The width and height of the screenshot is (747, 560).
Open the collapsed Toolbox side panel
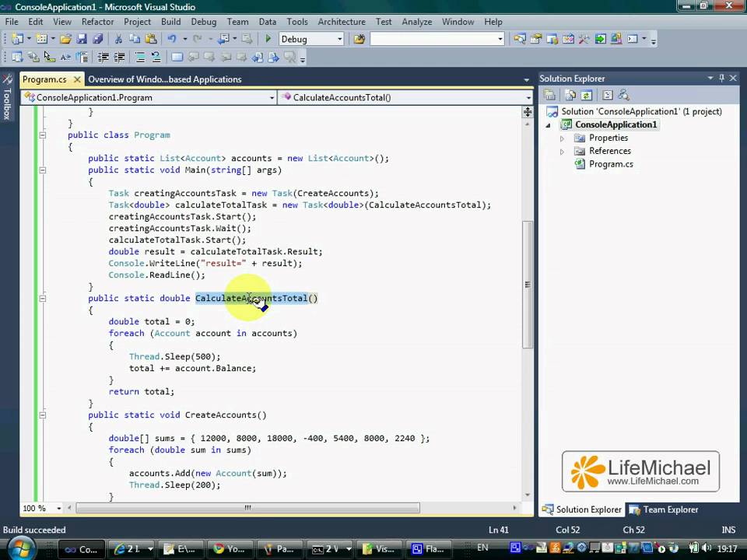click(7, 96)
